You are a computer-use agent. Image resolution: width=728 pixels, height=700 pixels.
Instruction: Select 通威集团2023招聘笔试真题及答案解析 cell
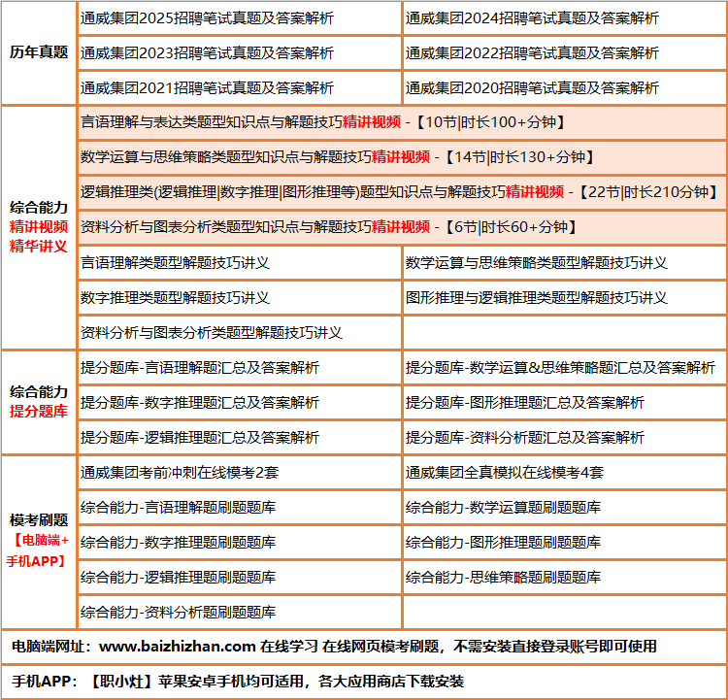tap(240, 53)
